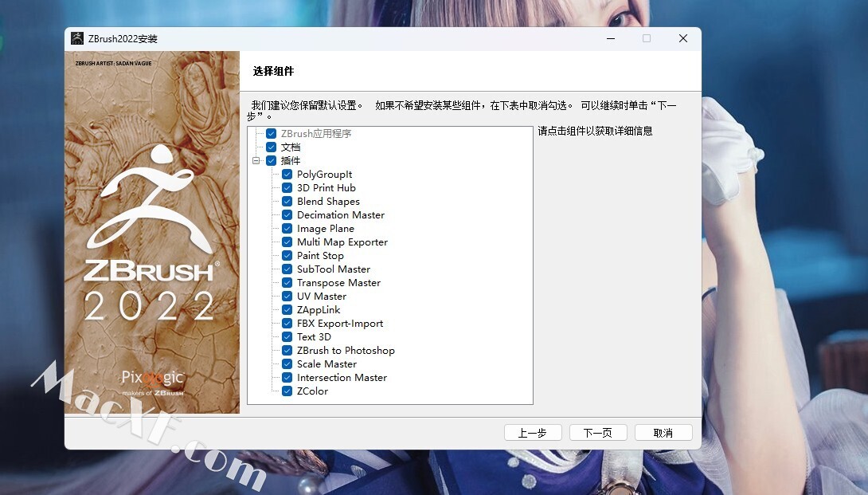Minimize the ZBrush2022安装 window

point(611,38)
